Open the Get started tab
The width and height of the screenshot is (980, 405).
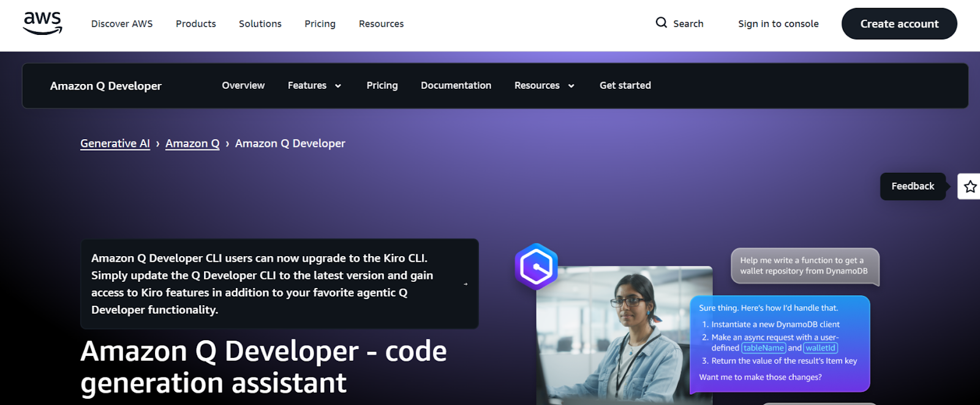[625, 85]
